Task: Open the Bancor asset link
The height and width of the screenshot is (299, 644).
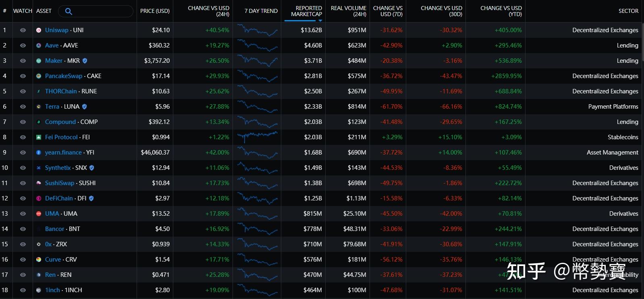Action: click(54, 229)
